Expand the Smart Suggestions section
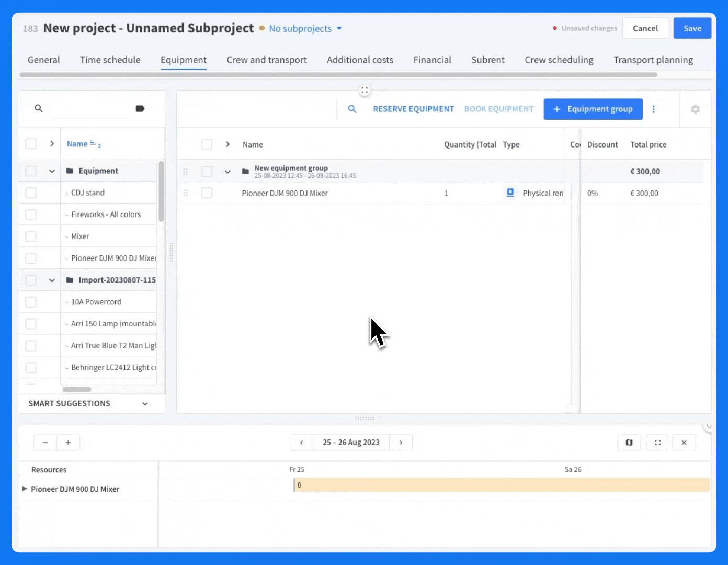 click(x=145, y=403)
